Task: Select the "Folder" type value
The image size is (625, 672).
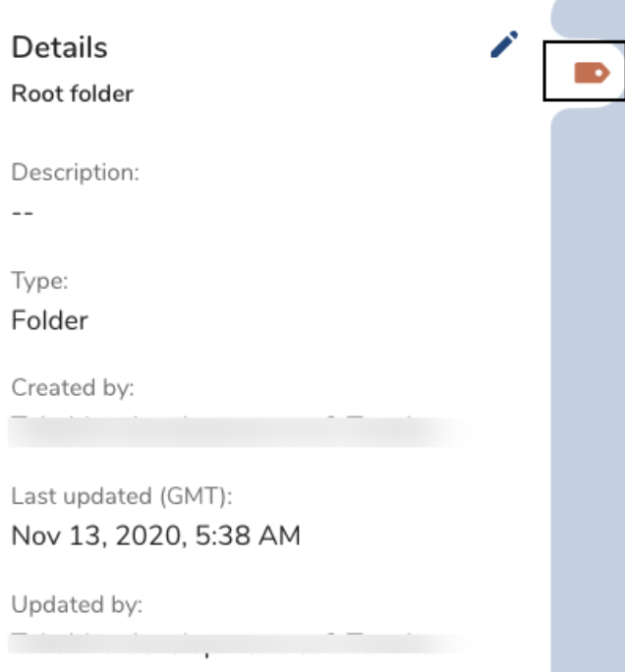Action: click(50, 320)
